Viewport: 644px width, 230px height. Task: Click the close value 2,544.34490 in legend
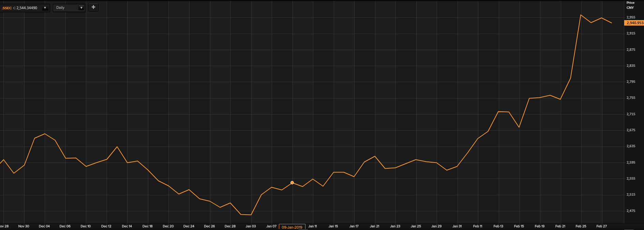(27, 8)
